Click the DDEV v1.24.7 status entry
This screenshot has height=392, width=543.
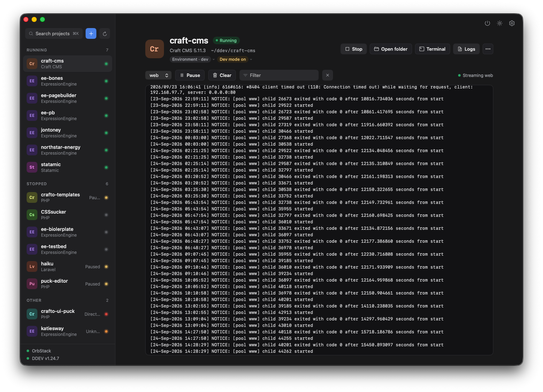[x=43, y=358]
